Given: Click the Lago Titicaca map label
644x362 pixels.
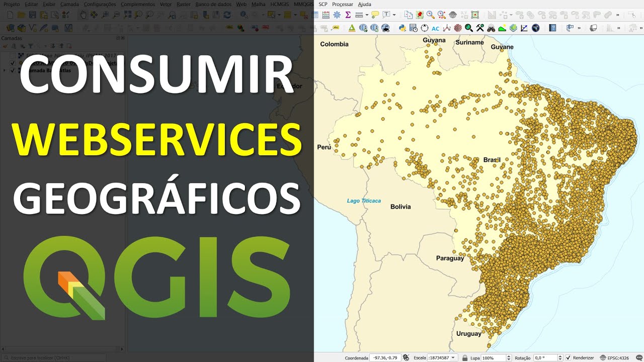Looking at the screenshot, I should click(364, 201).
